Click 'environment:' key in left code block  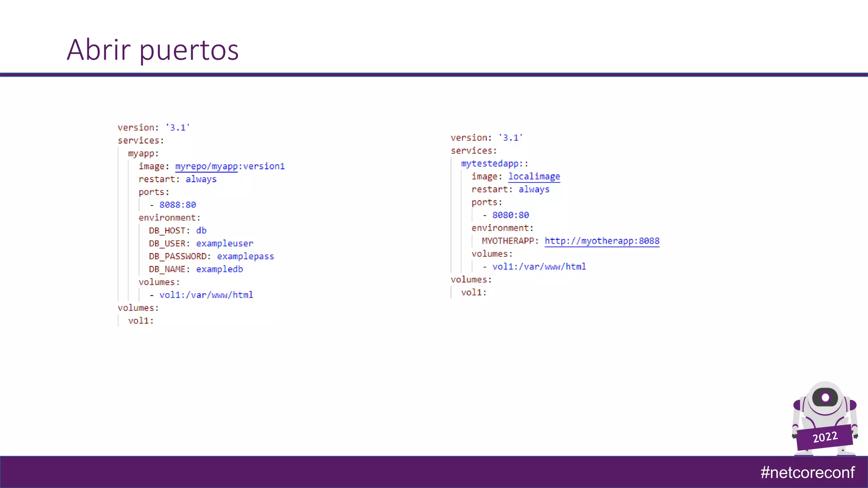[170, 218]
